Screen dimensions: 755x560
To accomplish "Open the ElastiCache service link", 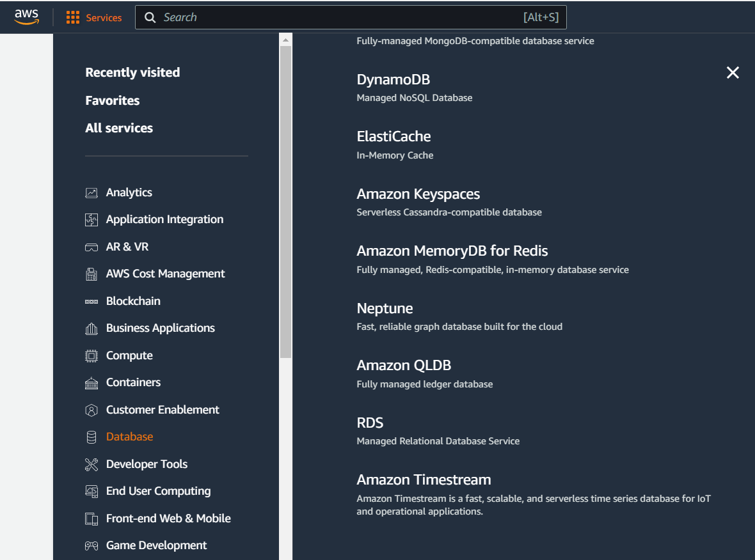I will [x=393, y=137].
